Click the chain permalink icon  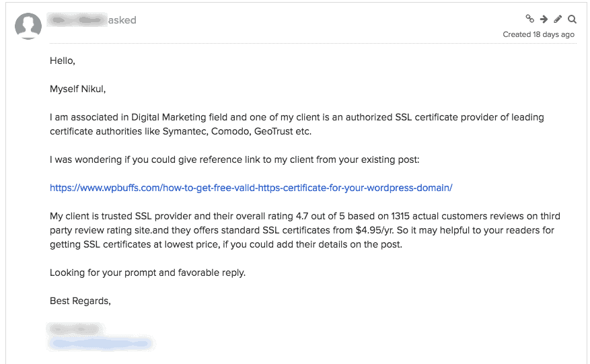(x=530, y=18)
